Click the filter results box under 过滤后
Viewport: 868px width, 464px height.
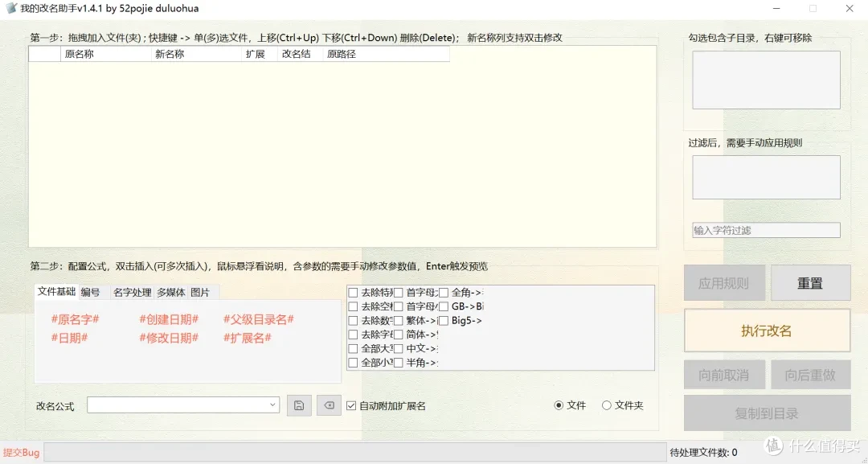click(766, 177)
